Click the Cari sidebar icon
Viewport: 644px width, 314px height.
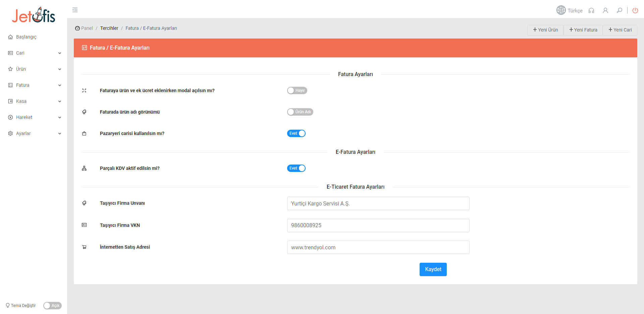10,53
